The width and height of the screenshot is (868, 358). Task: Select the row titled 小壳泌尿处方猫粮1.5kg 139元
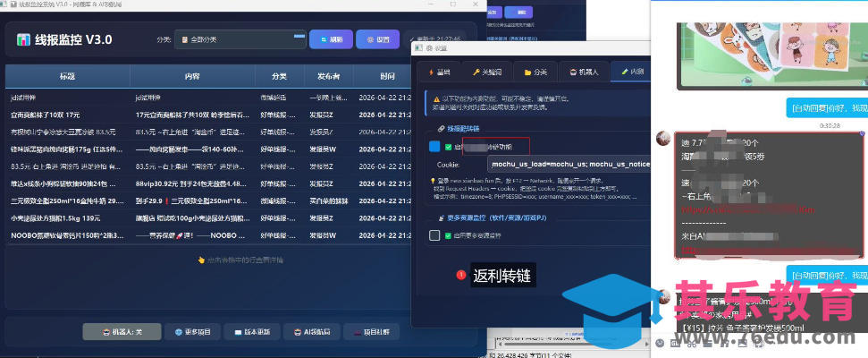[x=208, y=217]
